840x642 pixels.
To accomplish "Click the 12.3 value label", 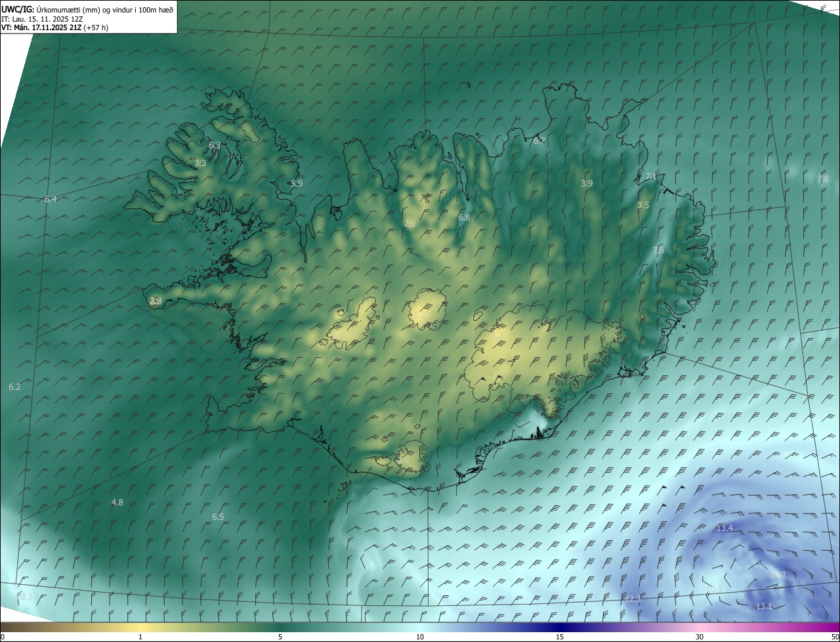I will pyautogui.click(x=633, y=599).
